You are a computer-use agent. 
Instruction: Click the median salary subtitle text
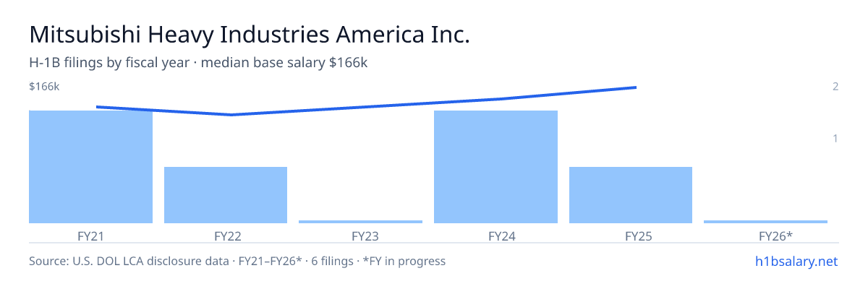pos(198,63)
